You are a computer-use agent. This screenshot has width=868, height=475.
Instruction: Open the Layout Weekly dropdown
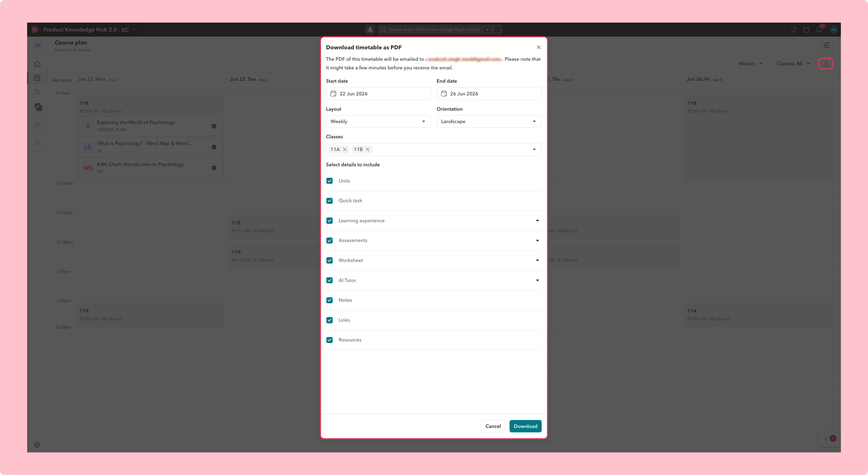[378, 121]
